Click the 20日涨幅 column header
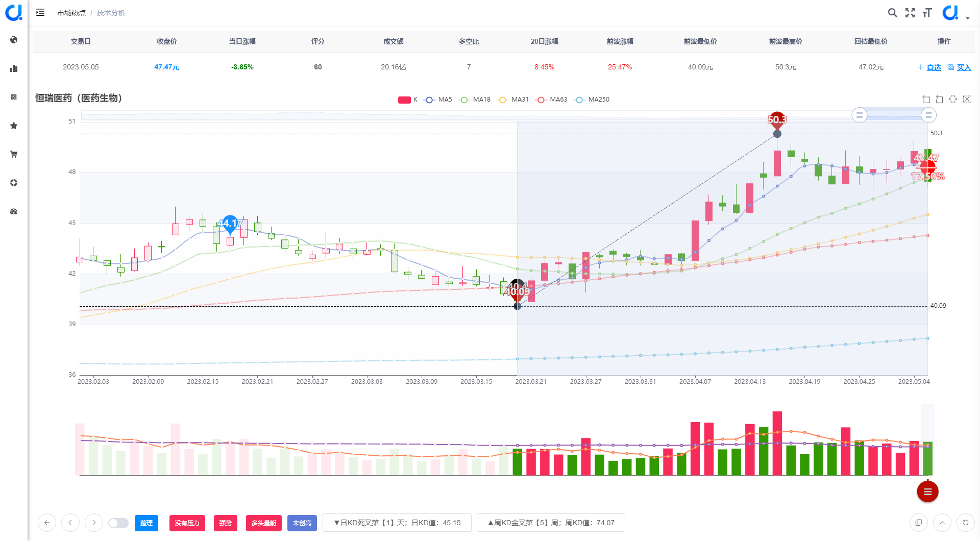Image resolution: width=980 pixels, height=541 pixels. (545, 41)
